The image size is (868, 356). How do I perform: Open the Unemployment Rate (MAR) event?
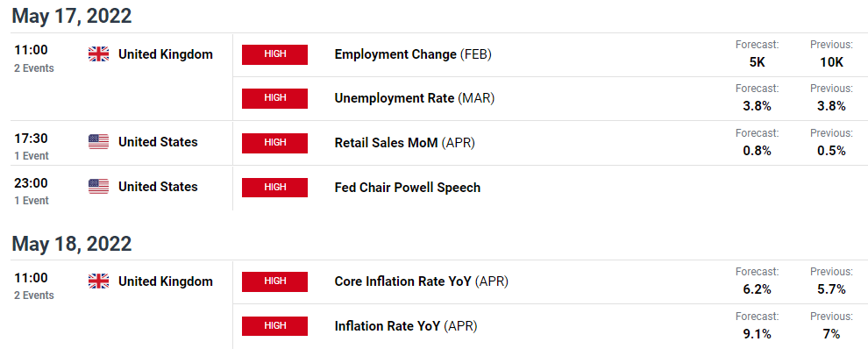tap(415, 98)
